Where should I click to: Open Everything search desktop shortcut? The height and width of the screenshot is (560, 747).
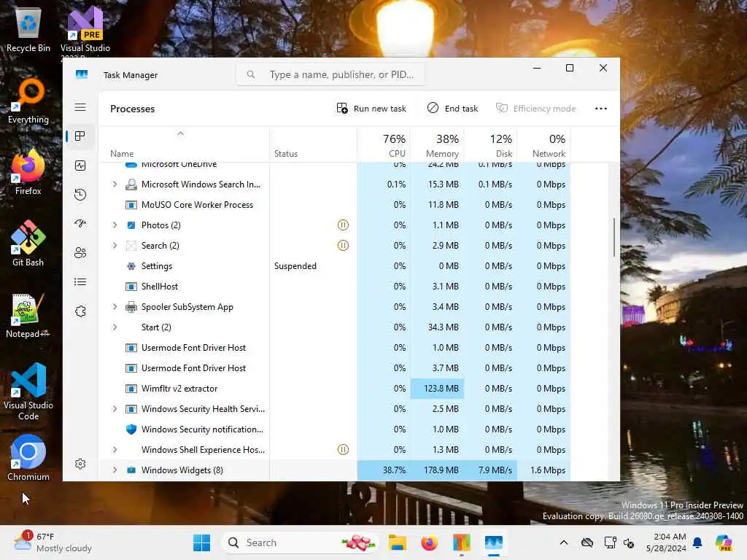point(28,101)
